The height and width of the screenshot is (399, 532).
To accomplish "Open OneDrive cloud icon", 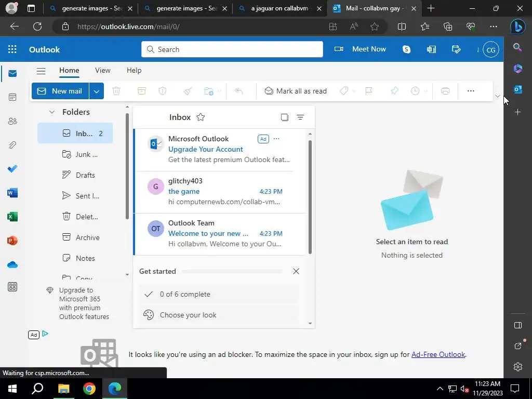I will (x=12, y=264).
